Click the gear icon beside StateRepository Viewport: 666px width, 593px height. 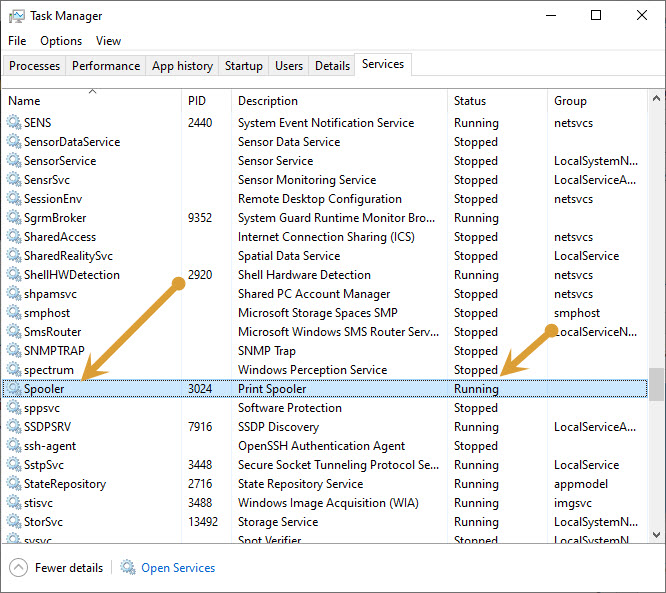[x=14, y=483]
